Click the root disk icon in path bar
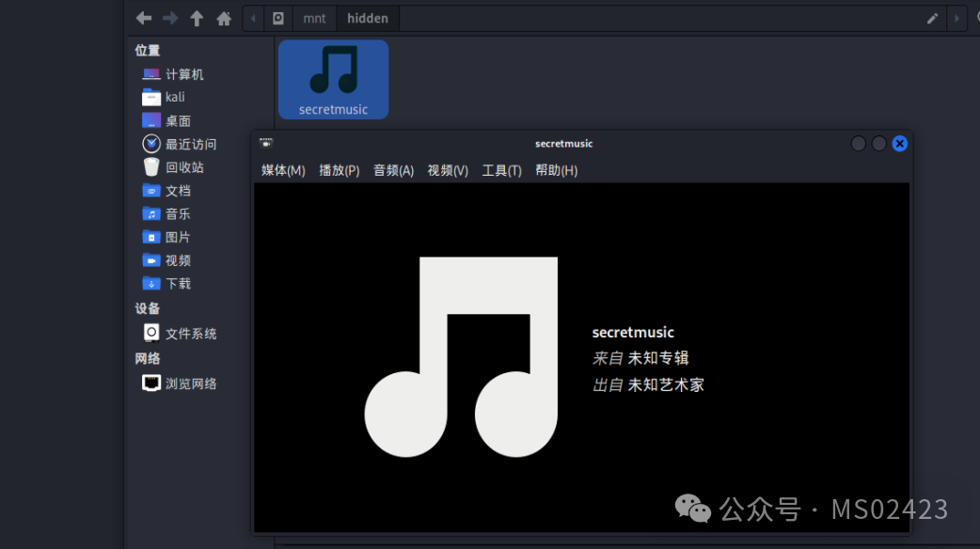 coord(278,18)
